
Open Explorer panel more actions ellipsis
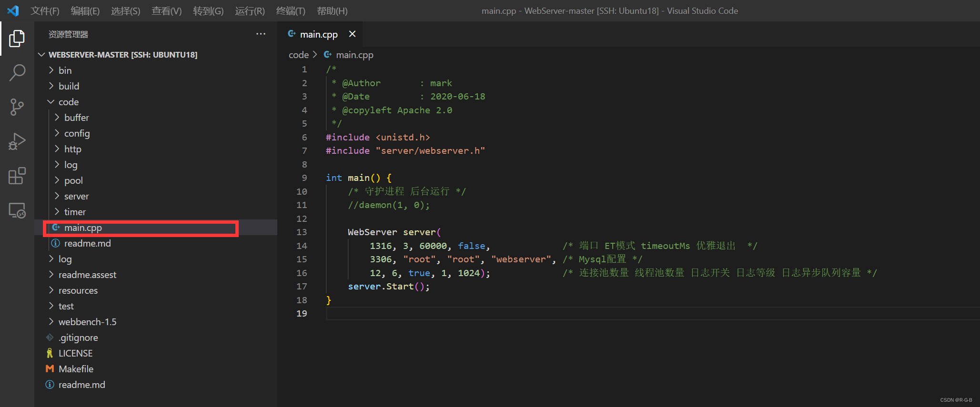coord(261,34)
